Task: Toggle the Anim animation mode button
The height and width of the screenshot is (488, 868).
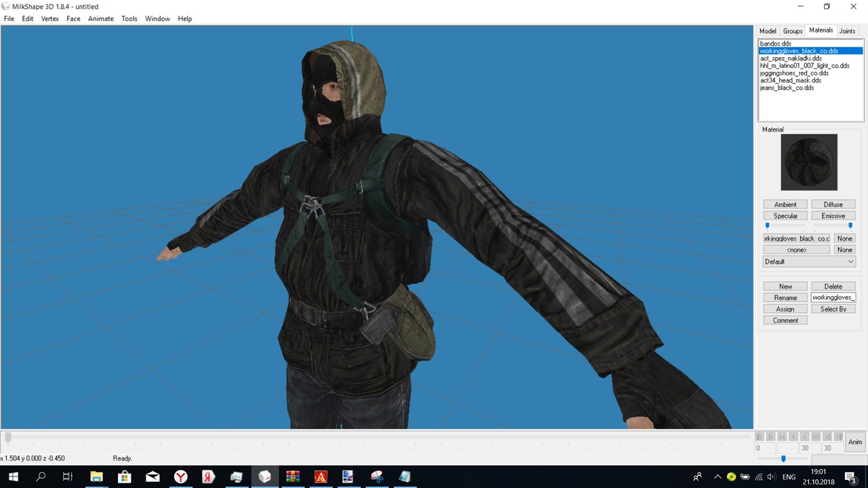Action: pyautogui.click(x=855, y=442)
